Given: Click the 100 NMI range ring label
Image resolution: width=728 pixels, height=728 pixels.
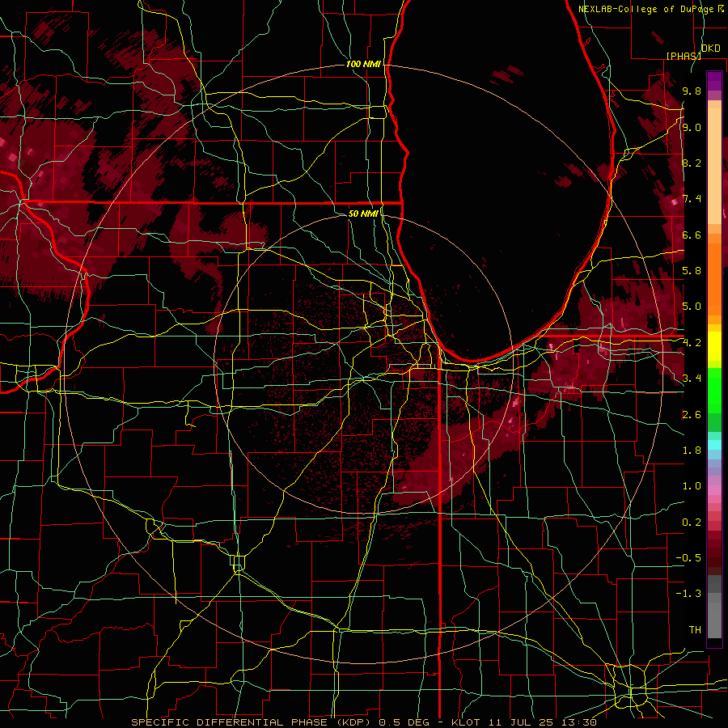Looking at the screenshot, I should point(363,64).
